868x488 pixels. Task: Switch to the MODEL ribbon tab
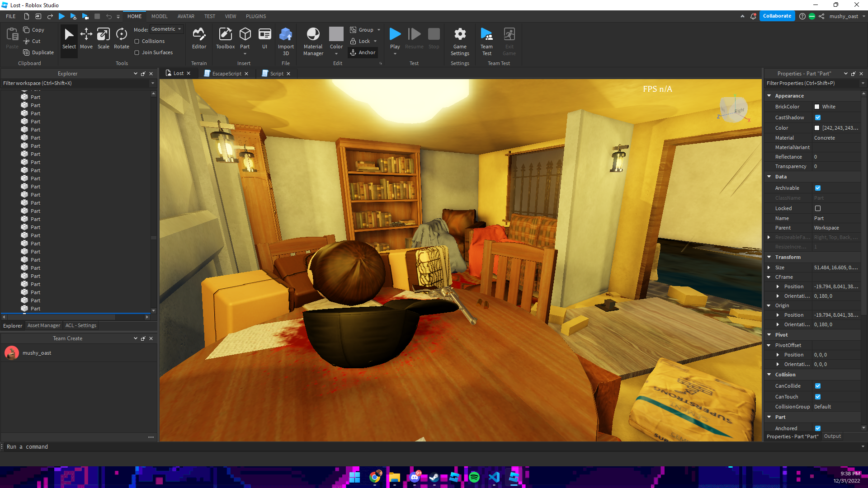point(159,16)
